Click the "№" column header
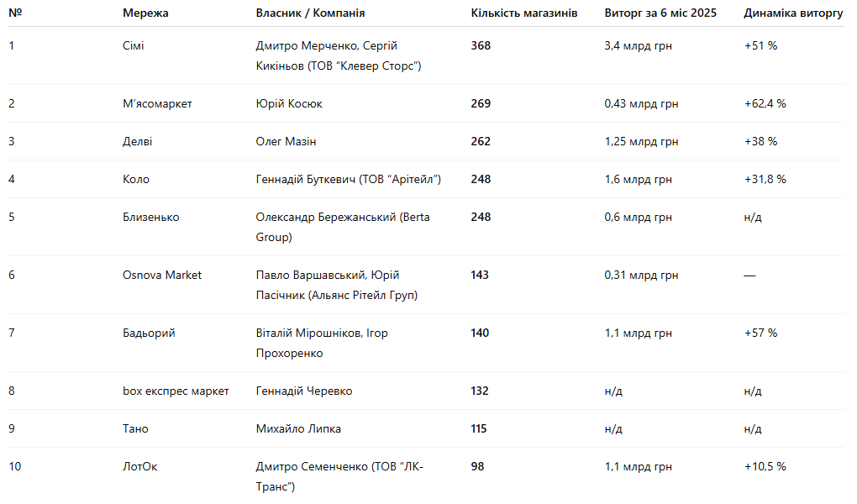 pyautogui.click(x=15, y=13)
